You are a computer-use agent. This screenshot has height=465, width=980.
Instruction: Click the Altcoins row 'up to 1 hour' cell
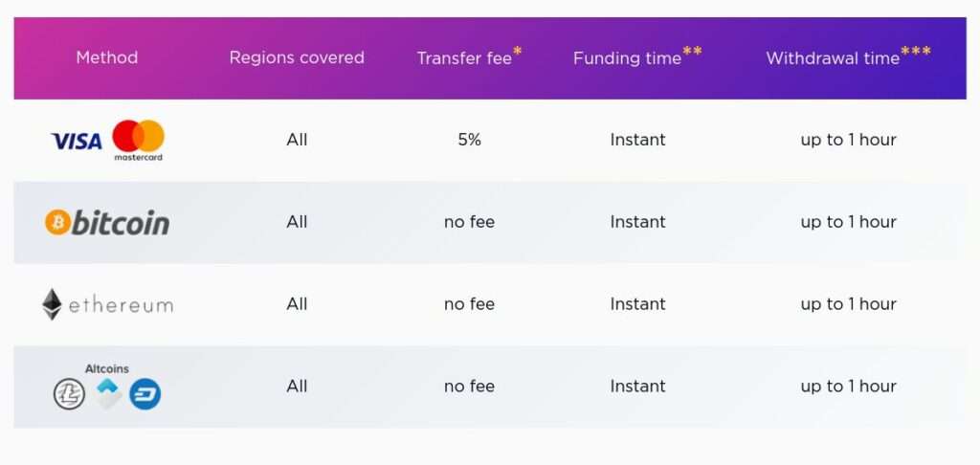[848, 387]
